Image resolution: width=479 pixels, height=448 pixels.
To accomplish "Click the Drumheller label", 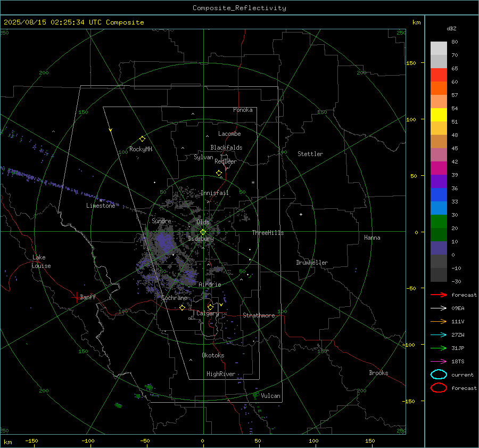I will click(312, 263).
